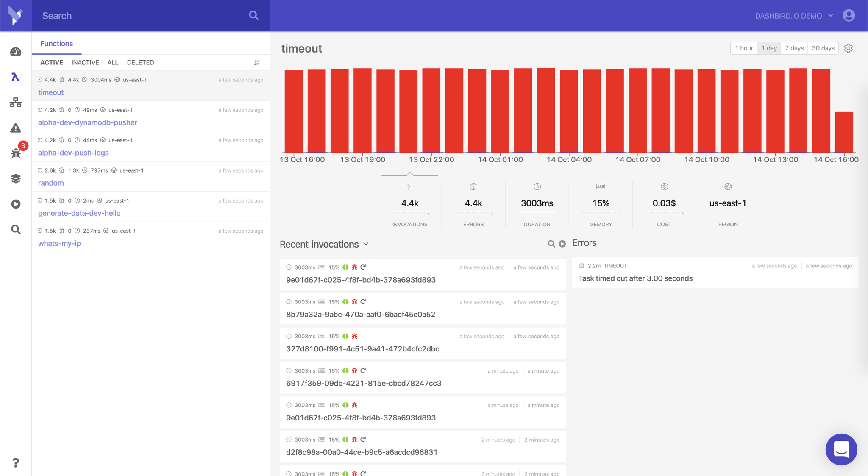This screenshot has width=868, height=476.
Task: Open the Intercom chat bubble
Action: pos(841,449)
